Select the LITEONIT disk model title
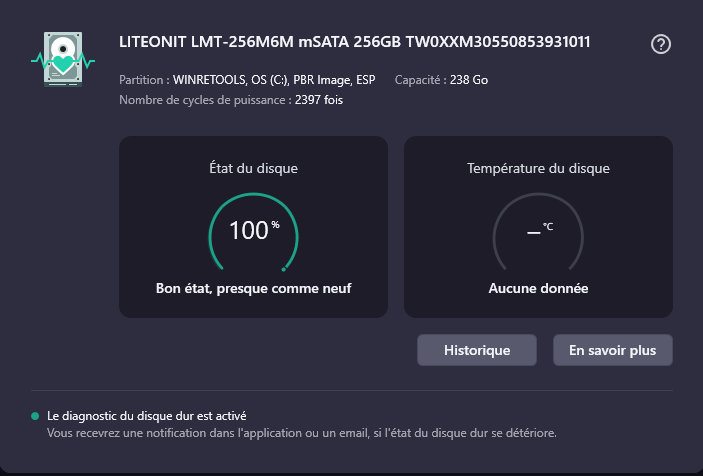Image resolution: width=703 pixels, height=476 pixels. 354,42
